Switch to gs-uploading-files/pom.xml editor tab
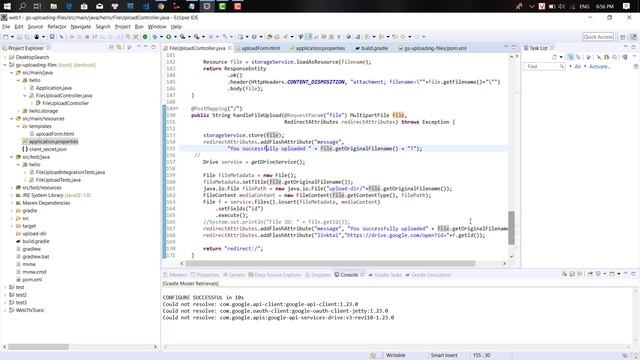 click(435, 48)
